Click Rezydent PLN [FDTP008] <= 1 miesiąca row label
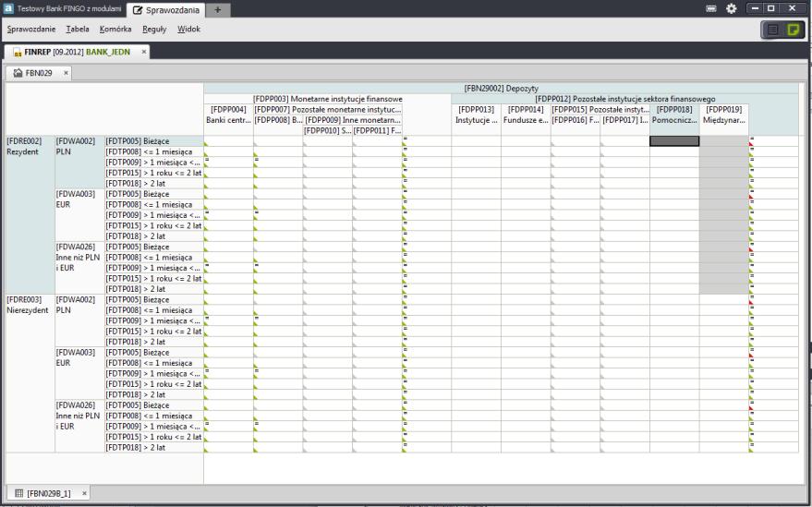This screenshot has width=812, height=507. (153, 151)
